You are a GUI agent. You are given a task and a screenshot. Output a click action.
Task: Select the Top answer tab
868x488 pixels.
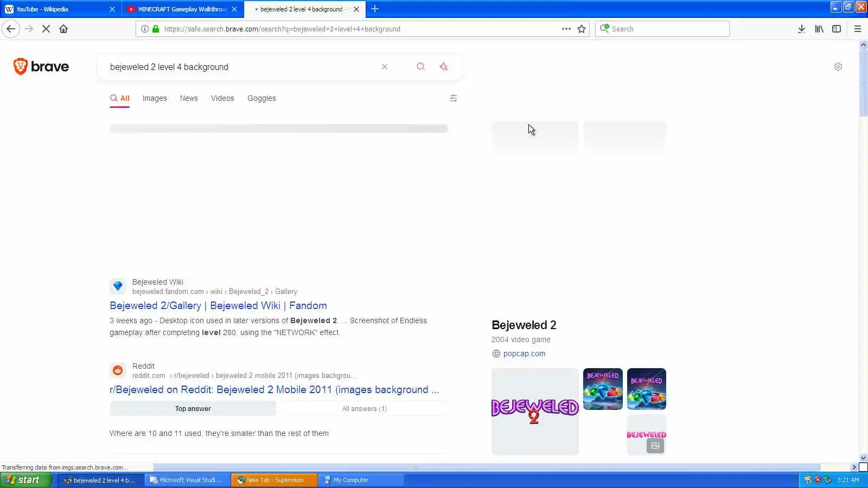click(x=193, y=408)
